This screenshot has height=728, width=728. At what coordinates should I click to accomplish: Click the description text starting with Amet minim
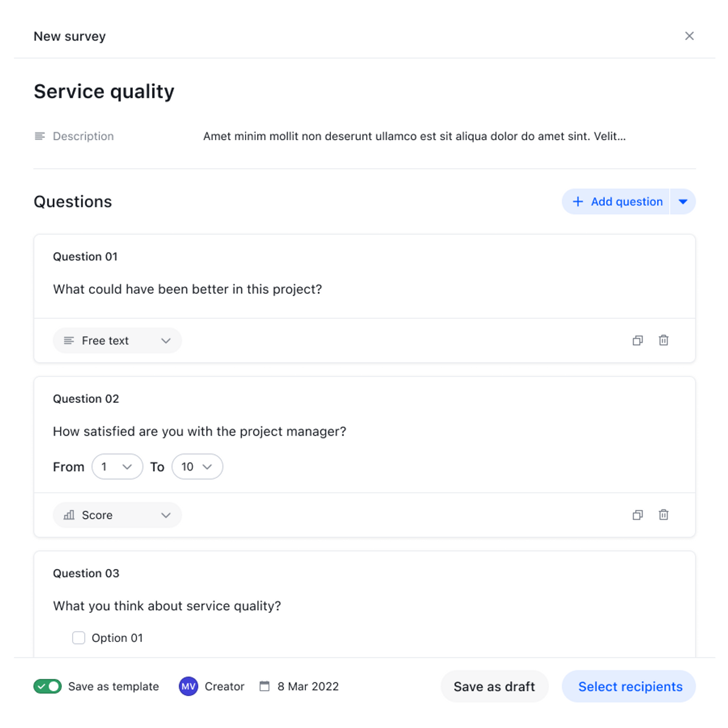pos(414,136)
